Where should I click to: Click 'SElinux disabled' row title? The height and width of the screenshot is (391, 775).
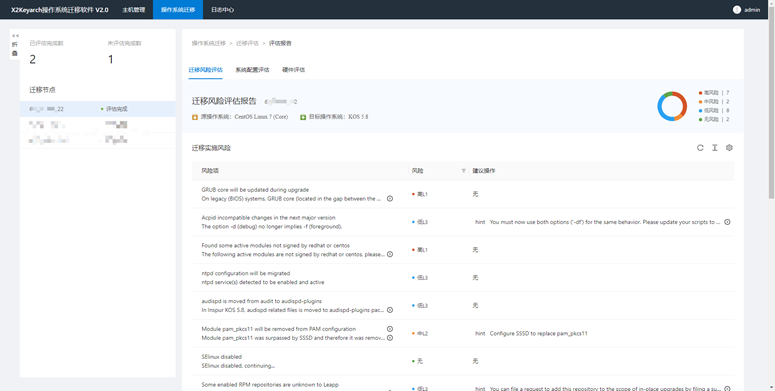tap(221, 356)
